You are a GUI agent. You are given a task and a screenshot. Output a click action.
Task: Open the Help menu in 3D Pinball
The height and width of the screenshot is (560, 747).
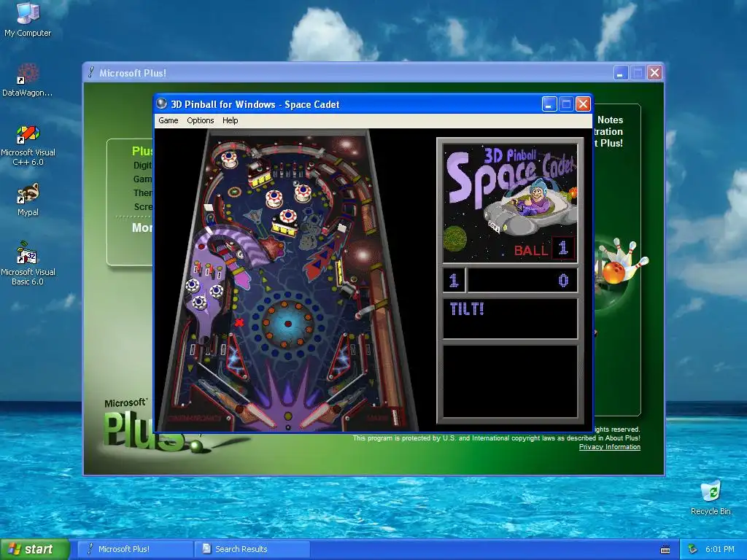click(x=230, y=120)
